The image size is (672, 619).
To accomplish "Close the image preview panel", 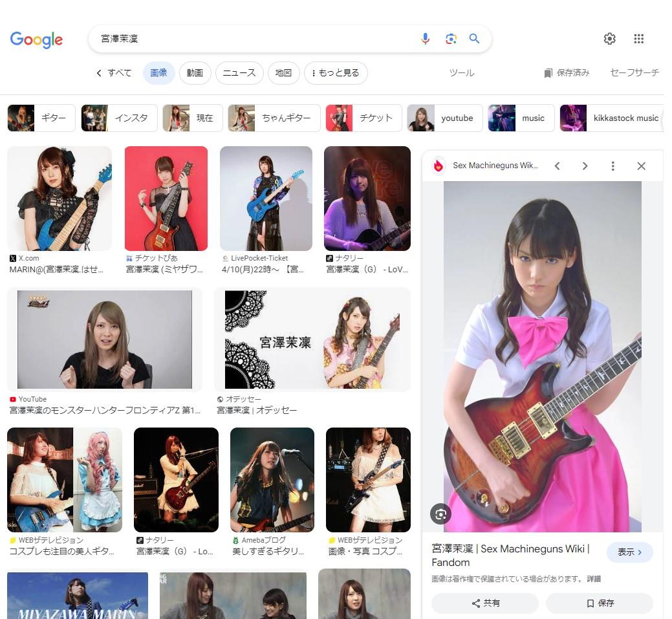I will click(x=641, y=166).
